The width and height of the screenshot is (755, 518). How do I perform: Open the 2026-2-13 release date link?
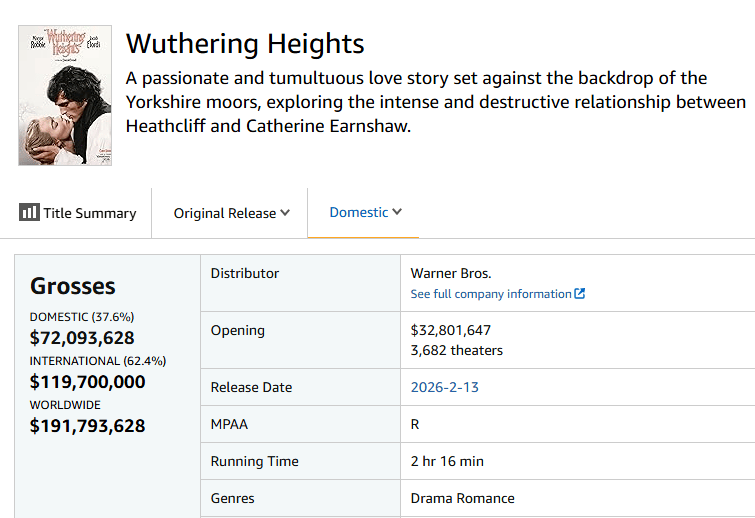(x=445, y=387)
